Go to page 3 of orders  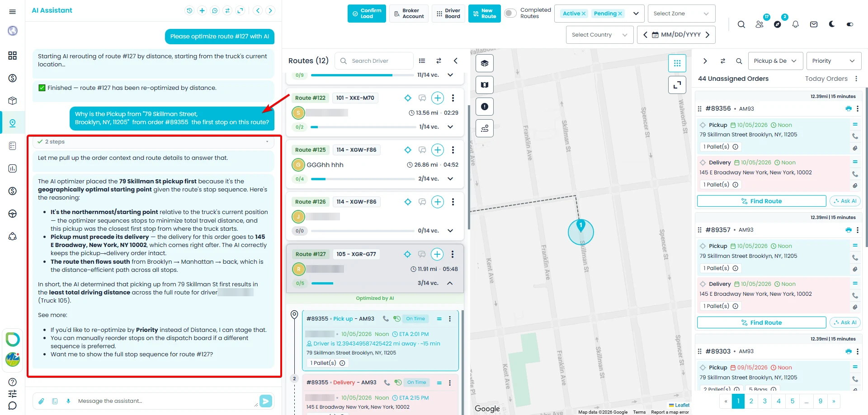coord(764,401)
